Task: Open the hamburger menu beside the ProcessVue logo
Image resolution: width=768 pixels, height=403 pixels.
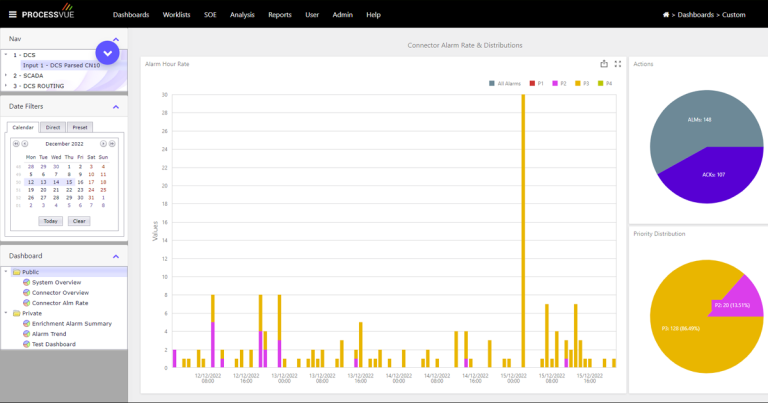Action: [13, 15]
